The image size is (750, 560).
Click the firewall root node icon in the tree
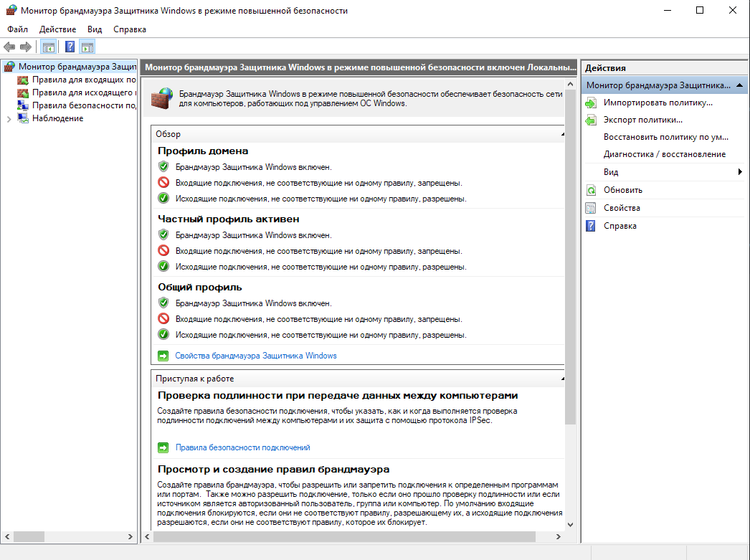pyautogui.click(x=9, y=67)
